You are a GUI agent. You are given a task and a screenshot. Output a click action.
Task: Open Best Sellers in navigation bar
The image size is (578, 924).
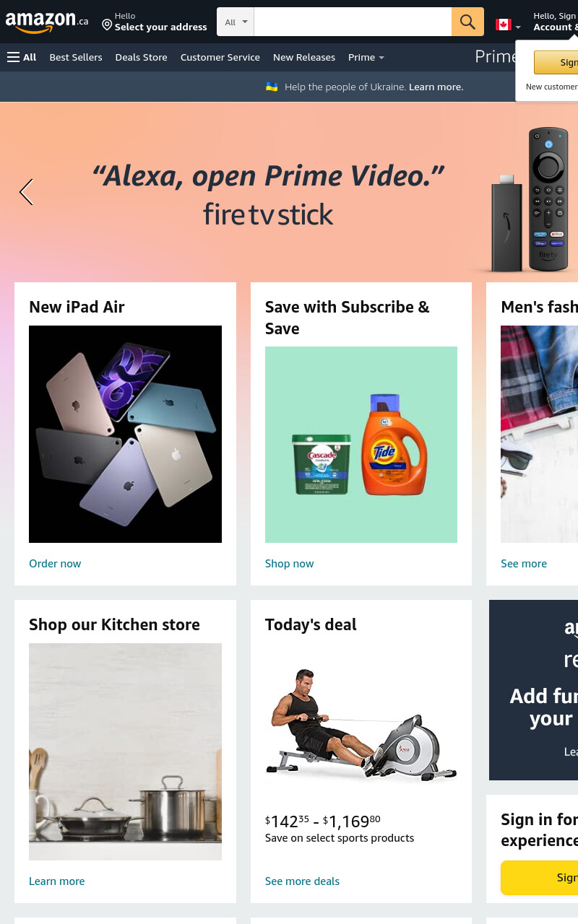(x=76, y=57)
